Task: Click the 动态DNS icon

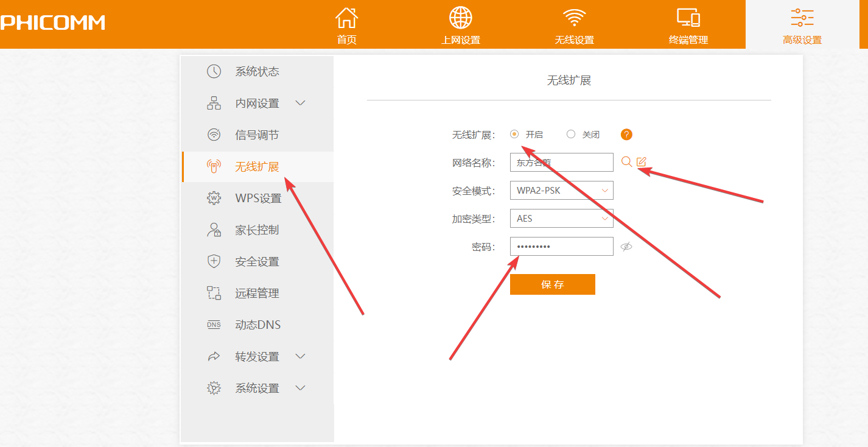Action: (x=214, y=325)
